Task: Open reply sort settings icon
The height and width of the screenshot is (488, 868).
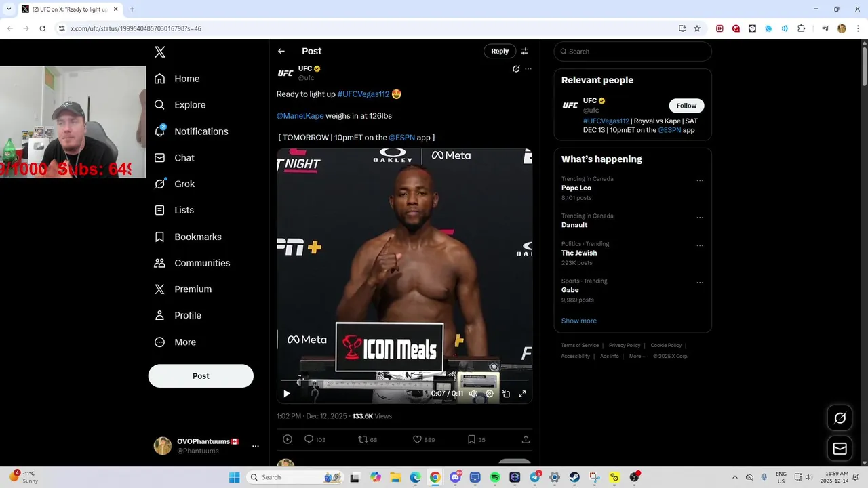Action: [524, 52]
